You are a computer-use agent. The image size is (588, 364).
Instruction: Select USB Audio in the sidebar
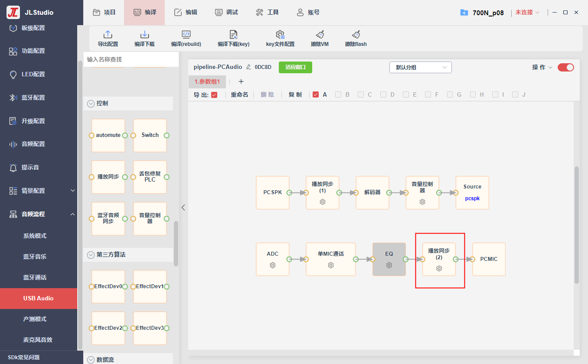[x=39, y=298]
